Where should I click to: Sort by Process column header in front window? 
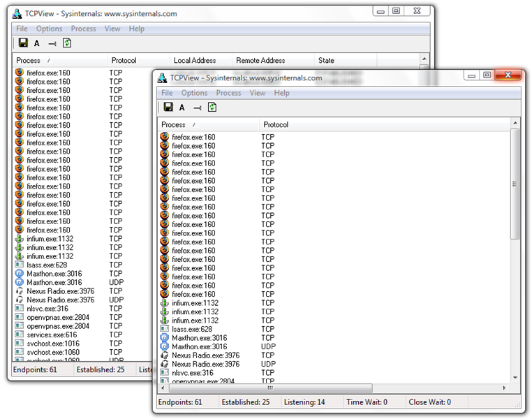209,124
